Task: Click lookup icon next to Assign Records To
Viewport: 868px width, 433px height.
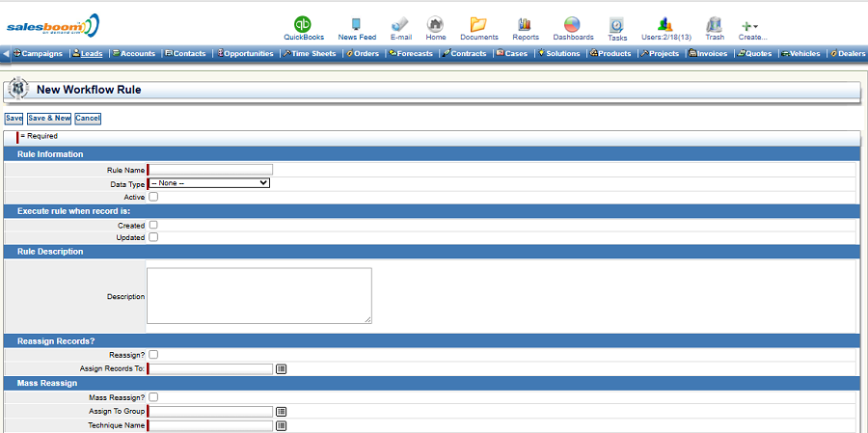Action: (282, 368)
